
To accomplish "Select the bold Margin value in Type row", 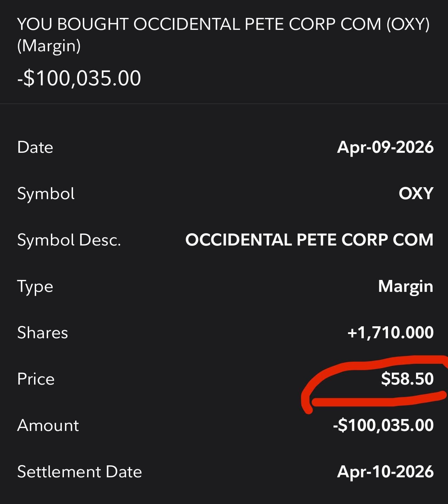I will tap(406, 287).
